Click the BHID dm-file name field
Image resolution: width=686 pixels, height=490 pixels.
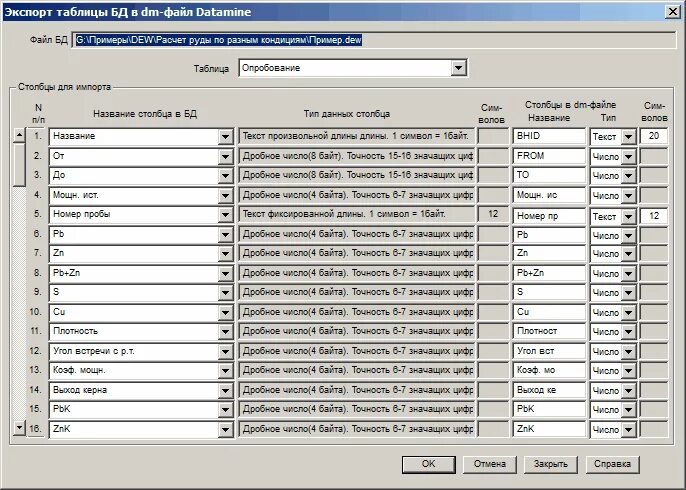coord(549,136)
